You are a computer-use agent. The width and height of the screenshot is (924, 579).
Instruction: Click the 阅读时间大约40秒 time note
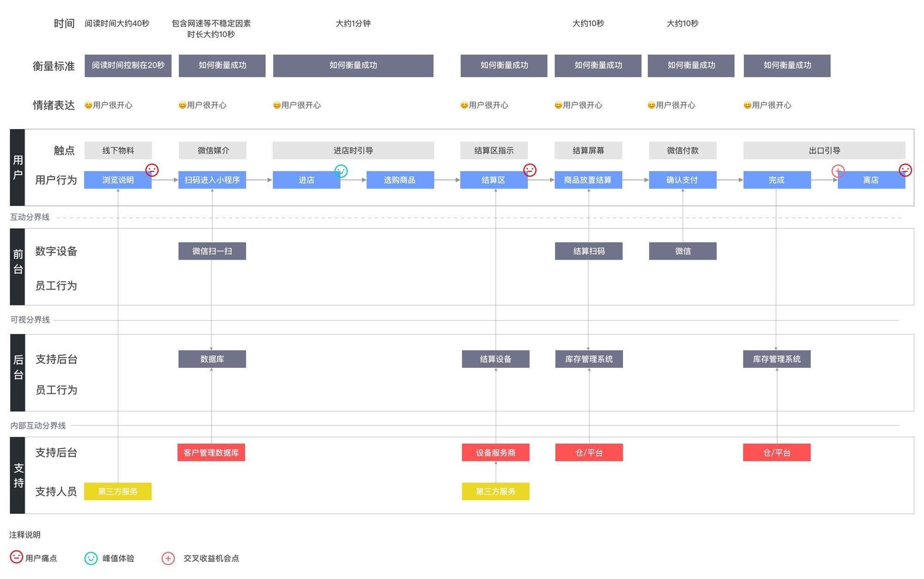(x=117, y=23)
